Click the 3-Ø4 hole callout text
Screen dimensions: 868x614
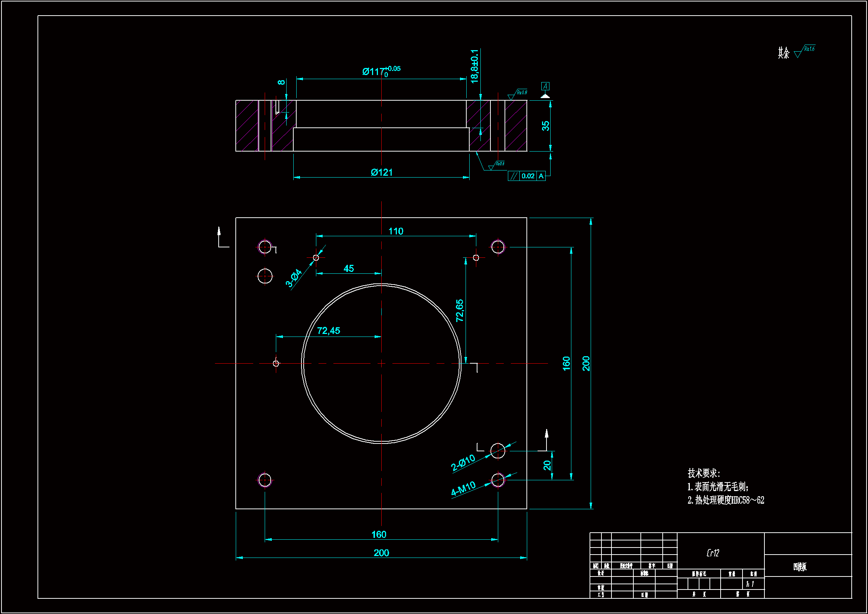pos(293,278)
